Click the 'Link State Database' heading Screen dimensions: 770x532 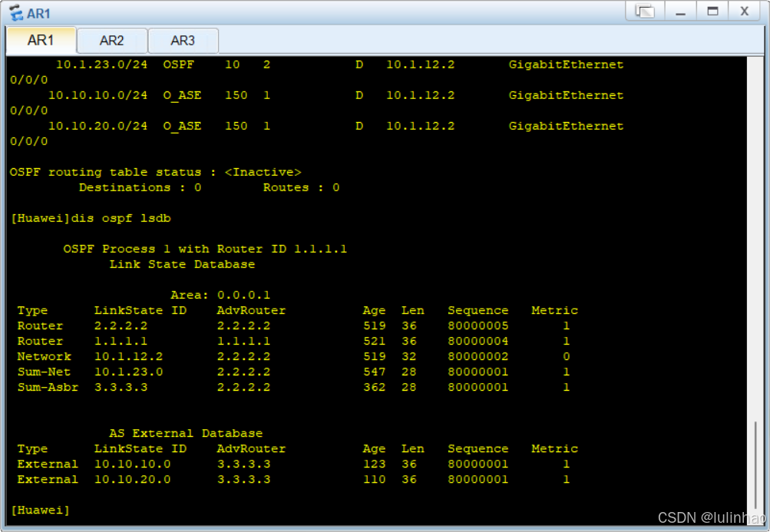(x=182, y=264)
